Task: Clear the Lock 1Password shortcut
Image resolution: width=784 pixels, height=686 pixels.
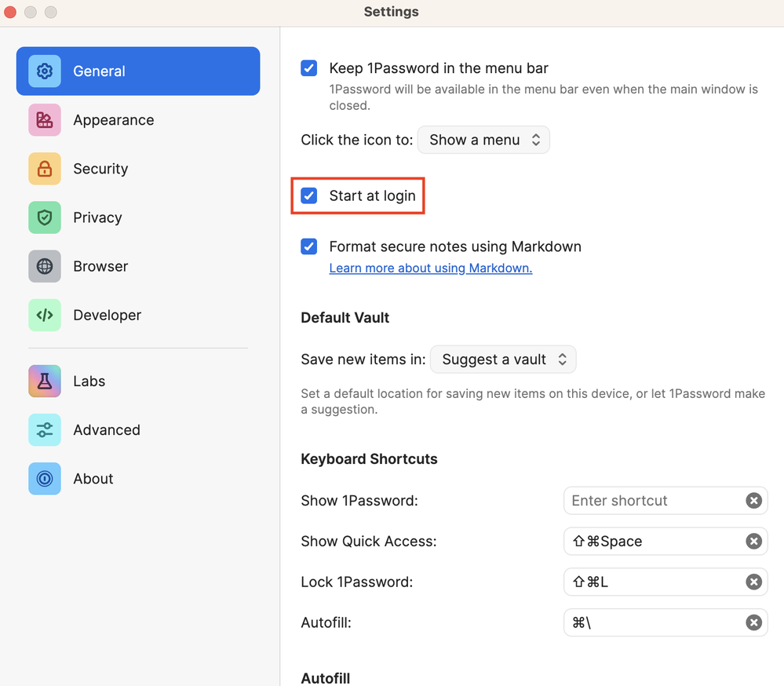Action: [x=753, y=582]
